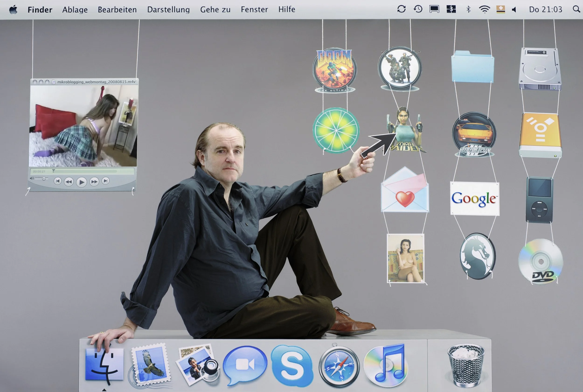
Task: Open the Tomb Raider icon
Action: click(x=405, y=129)
